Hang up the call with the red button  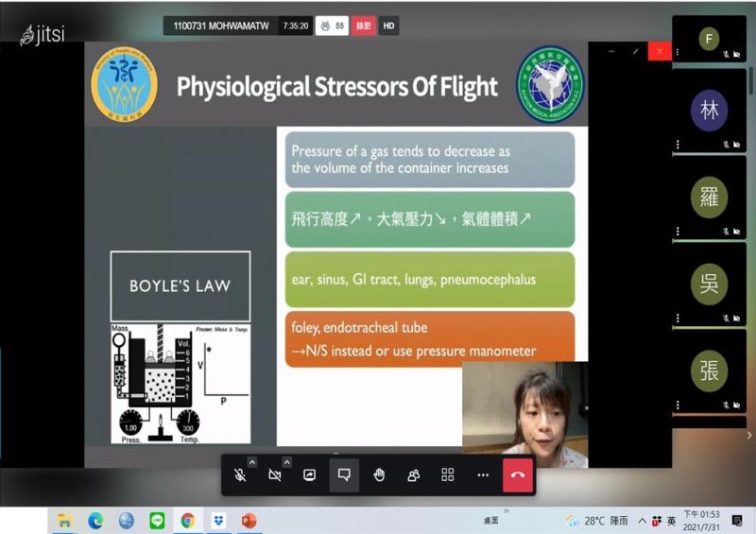point(517,475)
